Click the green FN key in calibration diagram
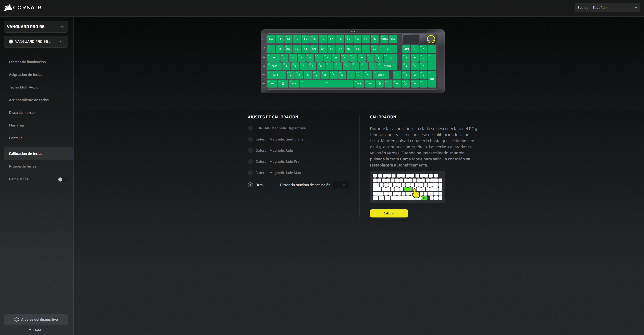The image size is (644, 335). 424,198
